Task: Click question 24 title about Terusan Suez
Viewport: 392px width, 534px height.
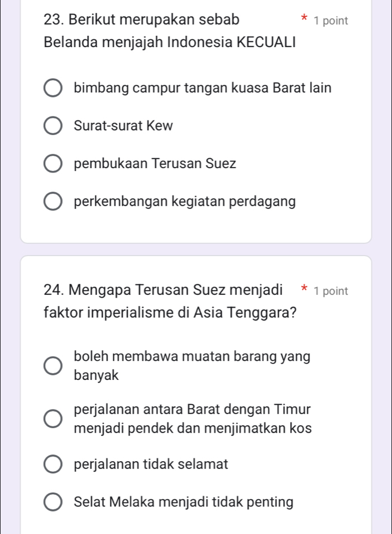Action: point(169,301)
